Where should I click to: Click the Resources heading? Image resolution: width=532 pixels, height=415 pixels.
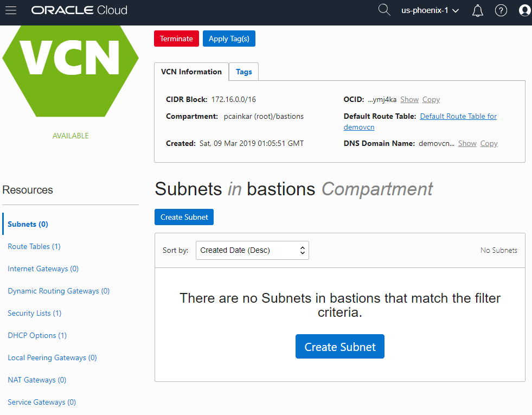click(x=28, y=190)
